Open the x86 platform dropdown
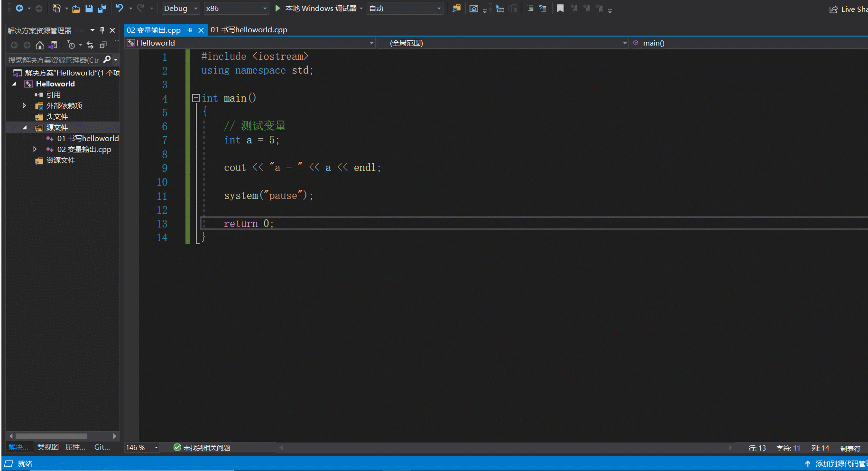868x471 pixels. 236,8
